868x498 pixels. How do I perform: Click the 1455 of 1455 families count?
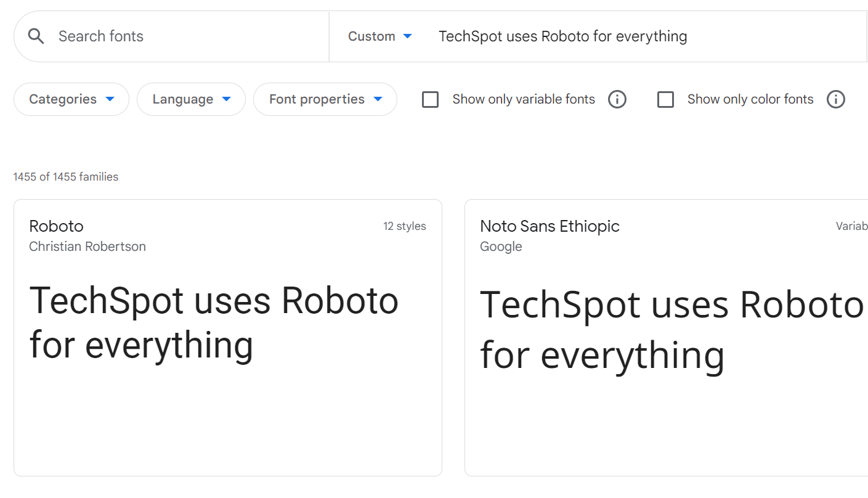(x=66, y=177)
